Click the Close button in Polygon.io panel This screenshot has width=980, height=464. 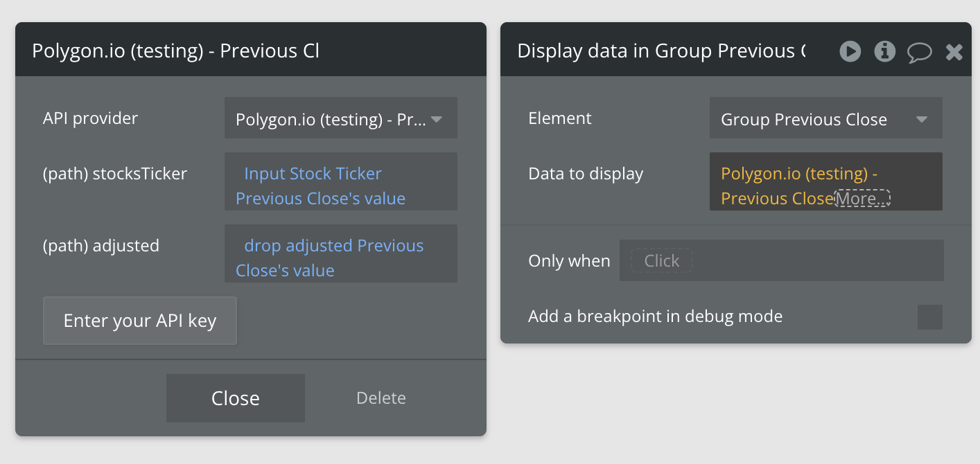(235, 398)
